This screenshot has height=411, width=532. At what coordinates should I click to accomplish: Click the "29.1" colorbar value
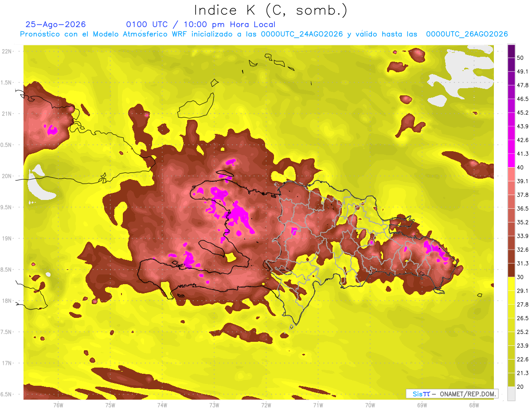coord(523,291)
